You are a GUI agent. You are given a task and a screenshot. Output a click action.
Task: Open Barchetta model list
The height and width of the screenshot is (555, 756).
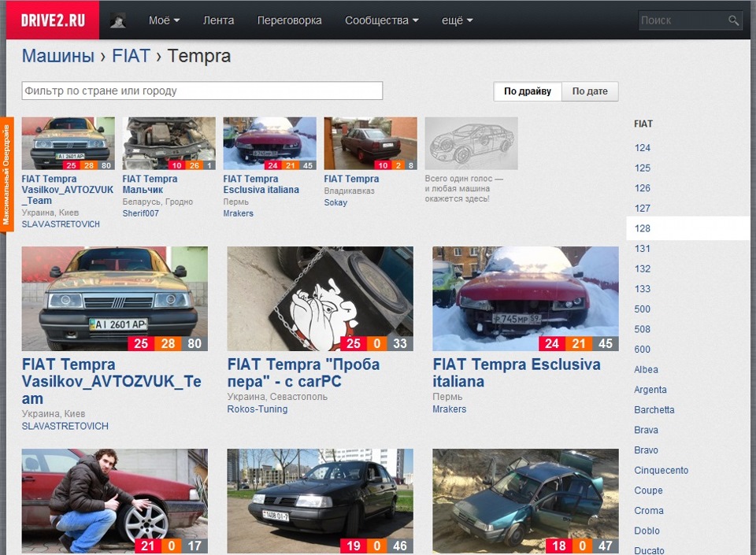[x=654, y=410]
